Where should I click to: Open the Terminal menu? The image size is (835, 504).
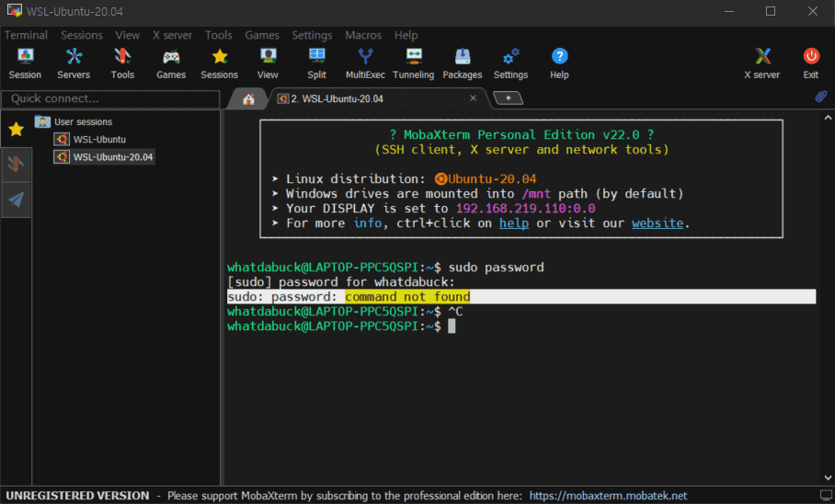(x=26, y=35)
